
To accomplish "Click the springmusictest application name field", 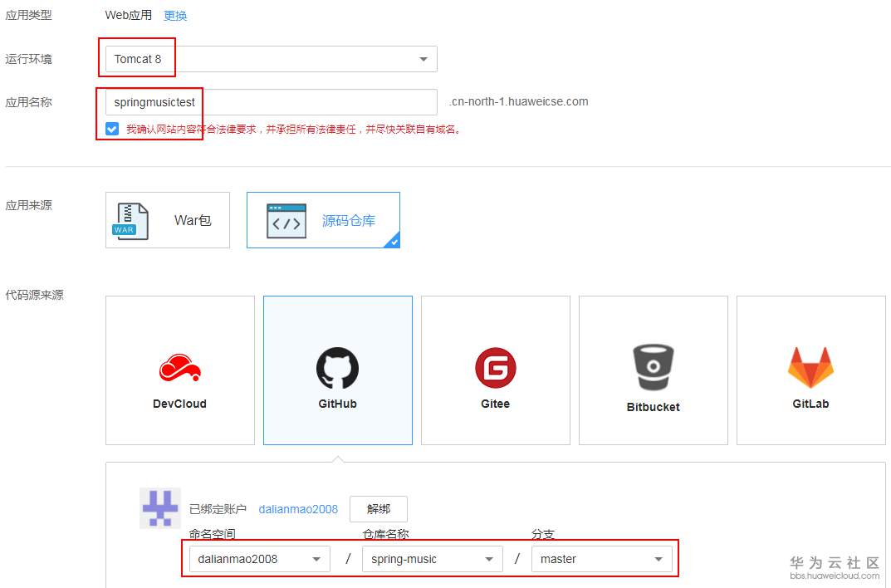I will tap(271, 102).
